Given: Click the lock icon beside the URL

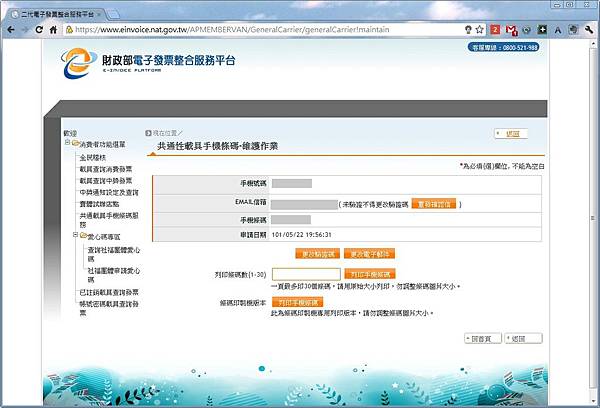Looking at the screenshot, I should (x=69, y=29).
